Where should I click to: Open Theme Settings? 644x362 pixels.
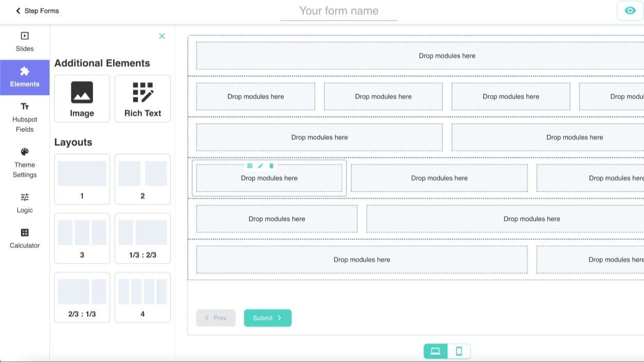pyautogui.click(x=24, y=163)
